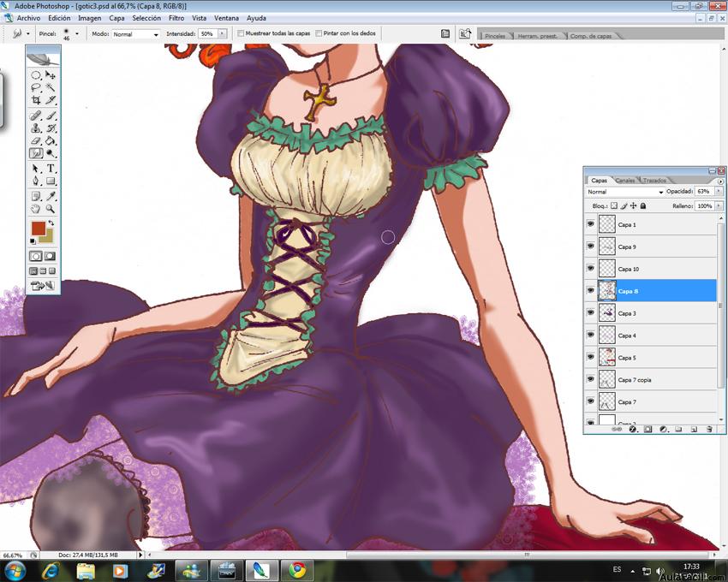
Task: Select the Magic Wand tool
Action: pyautogui.click(x=51, y=87)
